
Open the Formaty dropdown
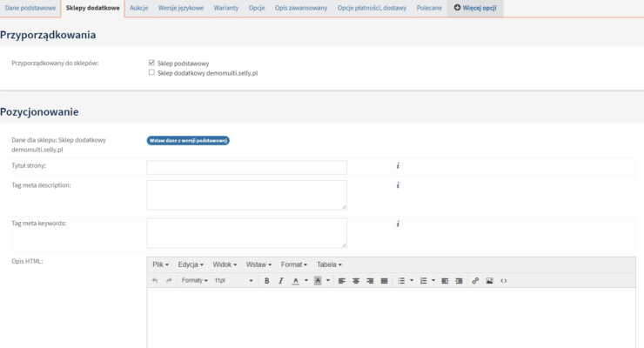click(x=194, y=281)
